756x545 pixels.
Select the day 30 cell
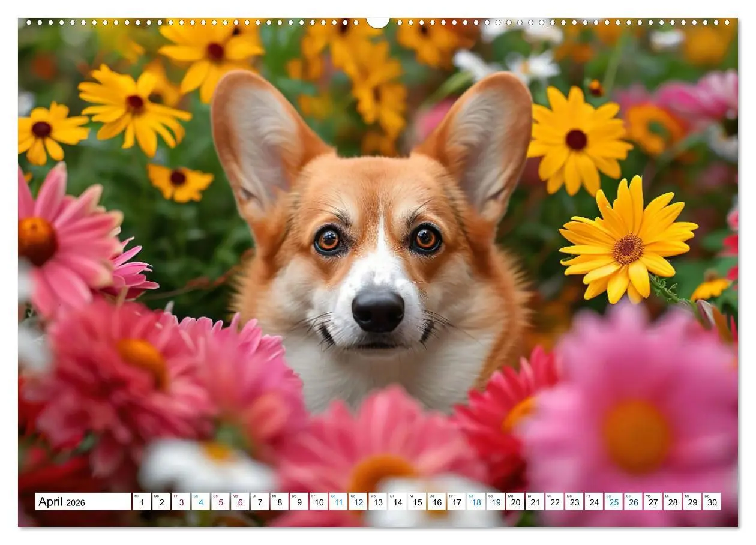pyautogui.click(x=712, y=502)
